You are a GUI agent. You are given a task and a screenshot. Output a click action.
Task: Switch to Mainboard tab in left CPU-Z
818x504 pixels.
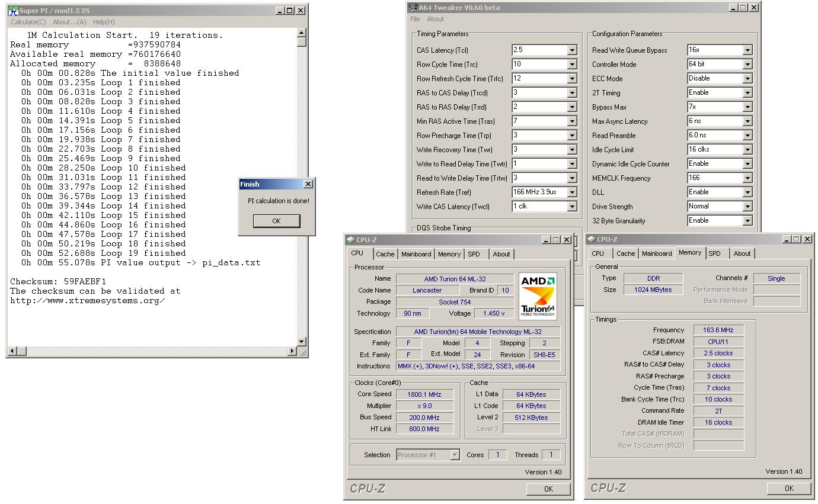(x=416, y=254)
